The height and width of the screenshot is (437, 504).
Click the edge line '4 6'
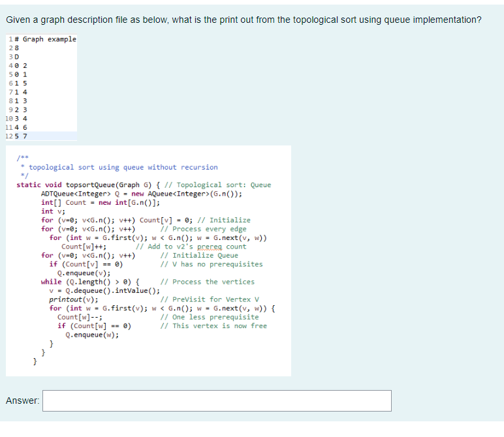point(21,127)
